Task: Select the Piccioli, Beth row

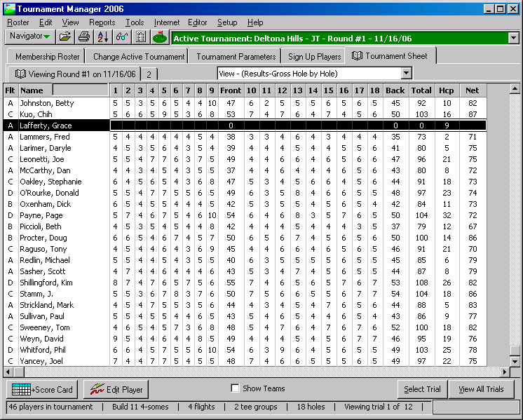Action: point(245,226)
